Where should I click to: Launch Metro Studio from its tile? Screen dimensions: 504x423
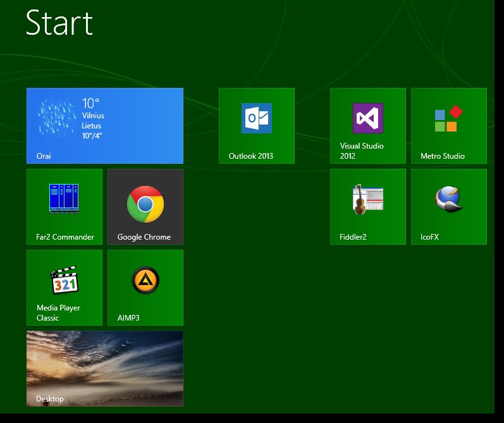click(x=449, y=126)
